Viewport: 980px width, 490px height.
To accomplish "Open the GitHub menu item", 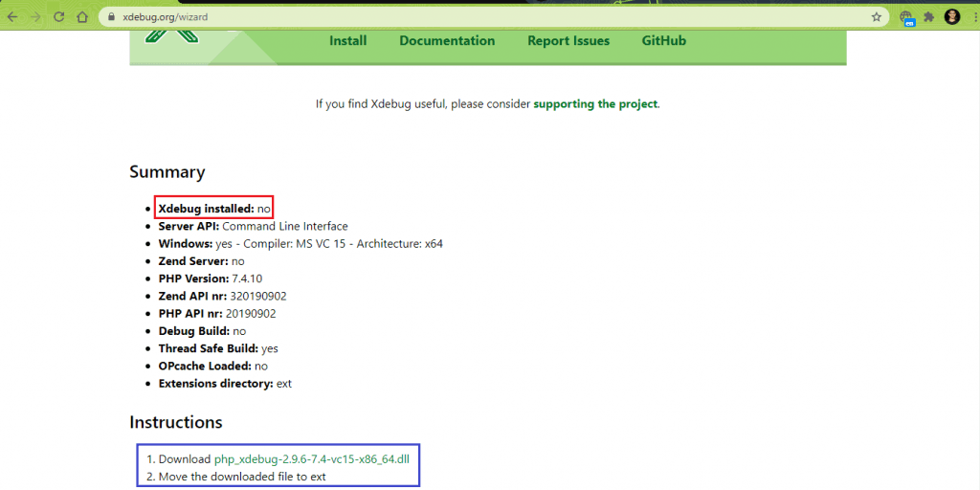I will [664, 40].
